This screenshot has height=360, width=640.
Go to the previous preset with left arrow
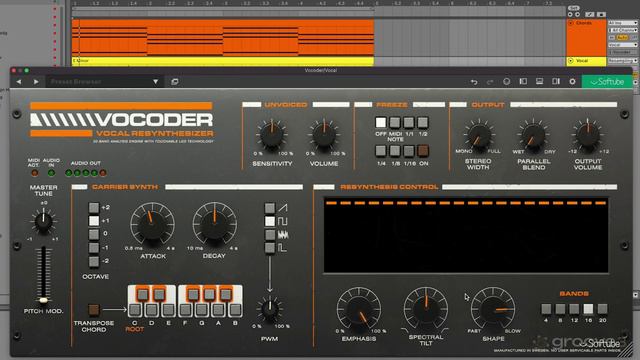[x=19, y=82]
